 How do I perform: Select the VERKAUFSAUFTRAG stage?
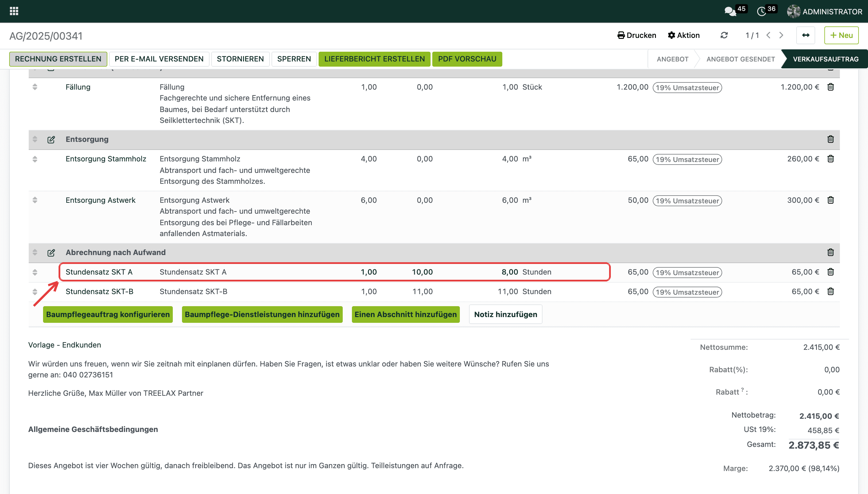tap(826, 59)
